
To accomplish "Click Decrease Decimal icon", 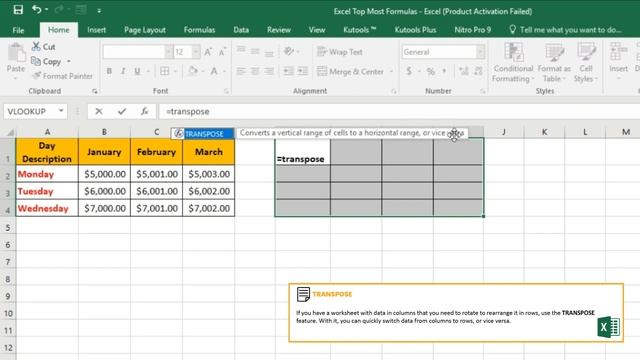I will point(478,71).
